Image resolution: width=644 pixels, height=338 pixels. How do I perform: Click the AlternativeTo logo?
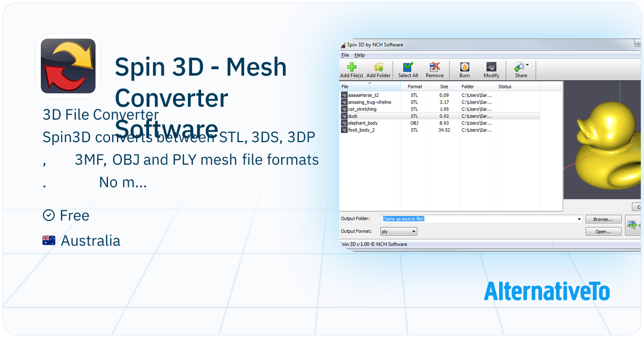click(547, 291)
